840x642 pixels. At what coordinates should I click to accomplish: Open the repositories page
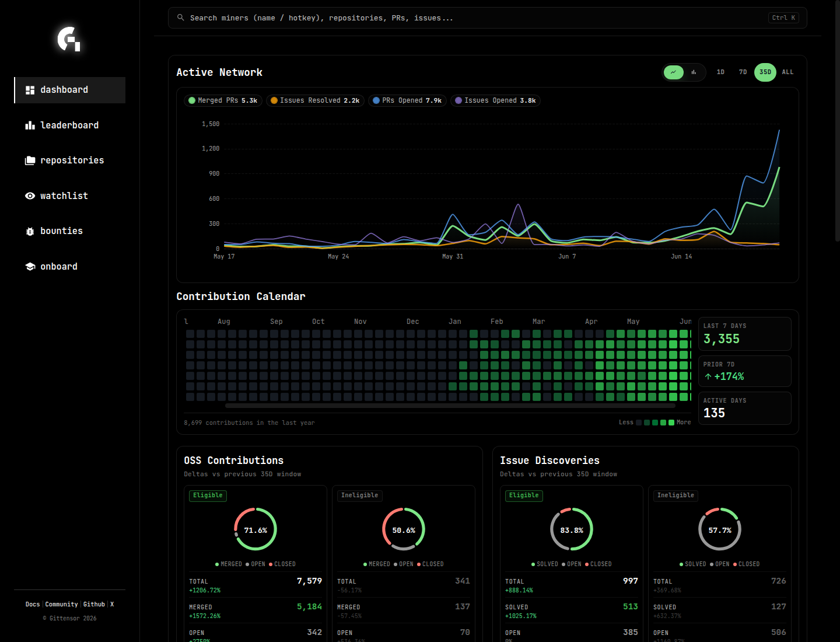click(x=70, y=160)
